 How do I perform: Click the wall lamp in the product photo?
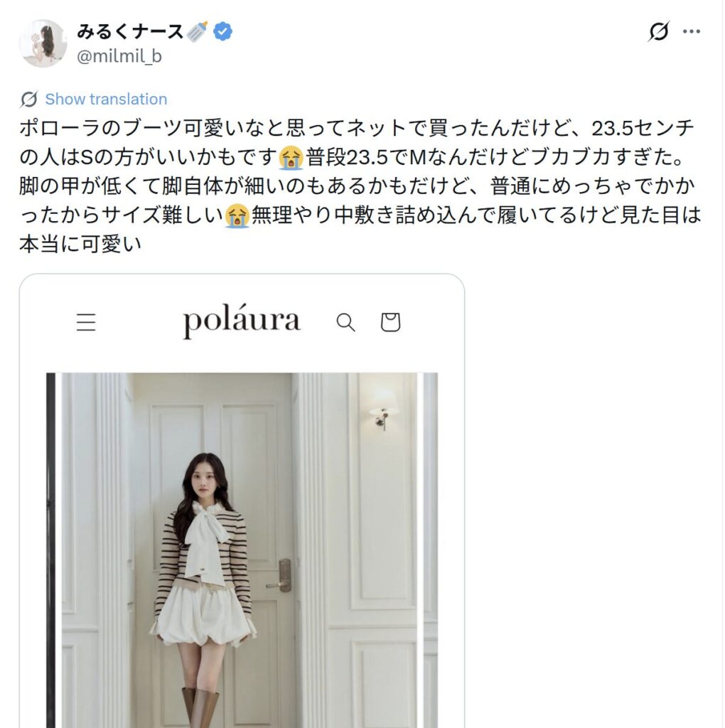pos(383,408)
